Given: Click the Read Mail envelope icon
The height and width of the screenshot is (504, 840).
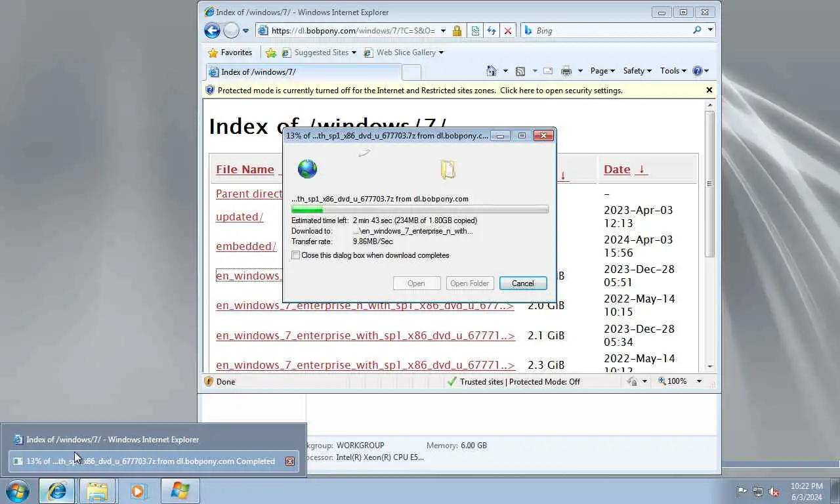Looking at the screenshot, I should [x=548, y=71].
